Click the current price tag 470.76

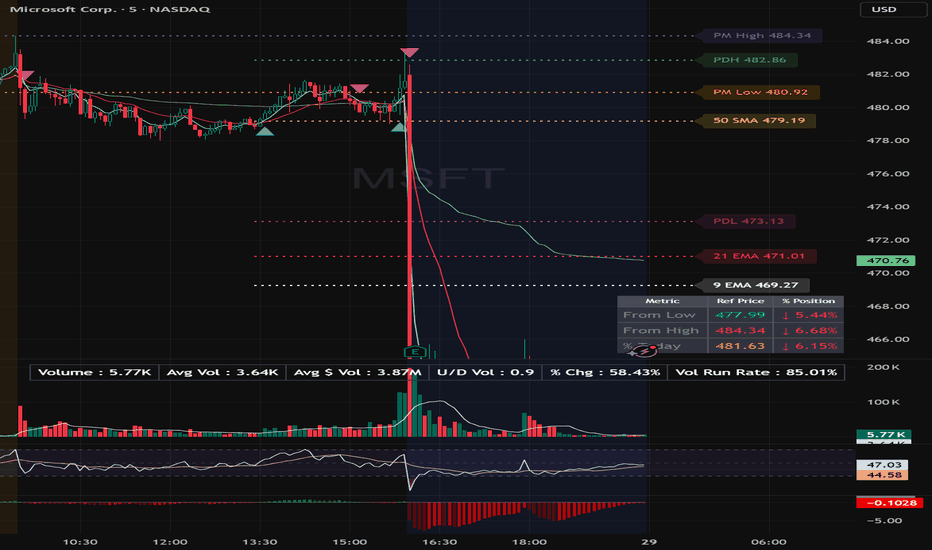pyautogui.click(x=886, y=260)
